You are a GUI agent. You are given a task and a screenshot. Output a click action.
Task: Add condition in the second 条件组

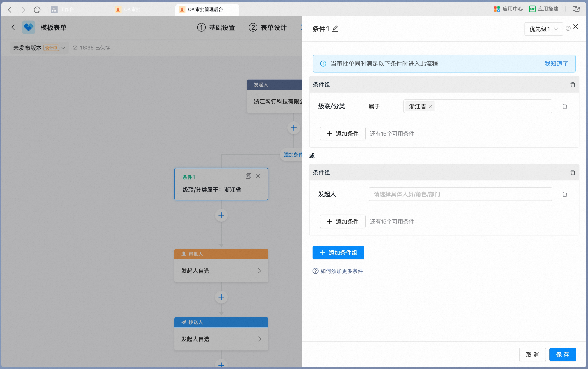pyautogui.click(x=342, y=222)
